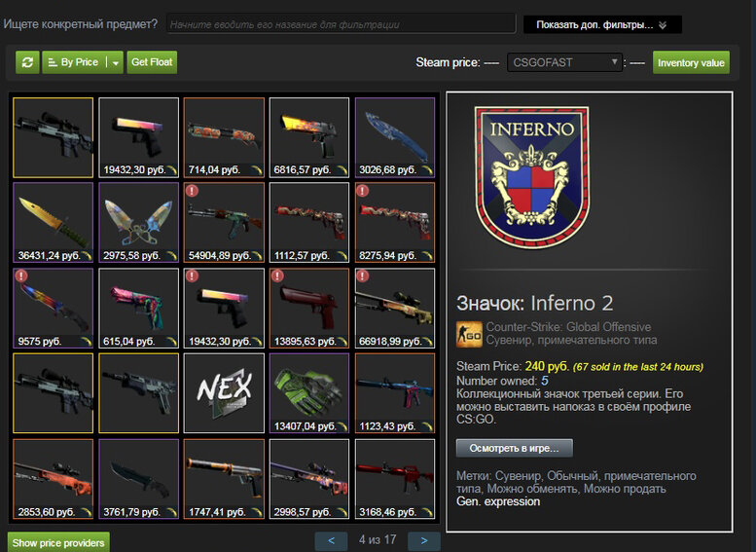The image size is (756, 552).
Task: Select the AK-47 priced 54904,89 руб.
Action: [224, 223]
